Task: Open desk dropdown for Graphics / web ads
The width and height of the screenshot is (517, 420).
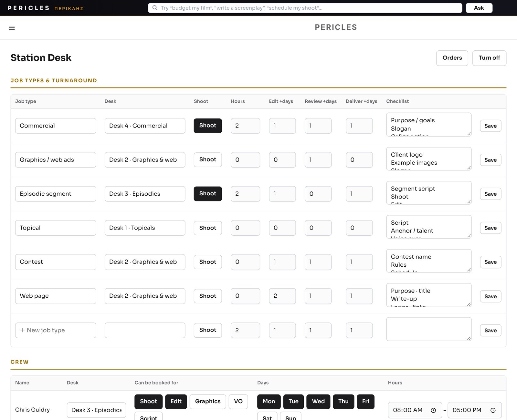Action: (x=145, y=160)
